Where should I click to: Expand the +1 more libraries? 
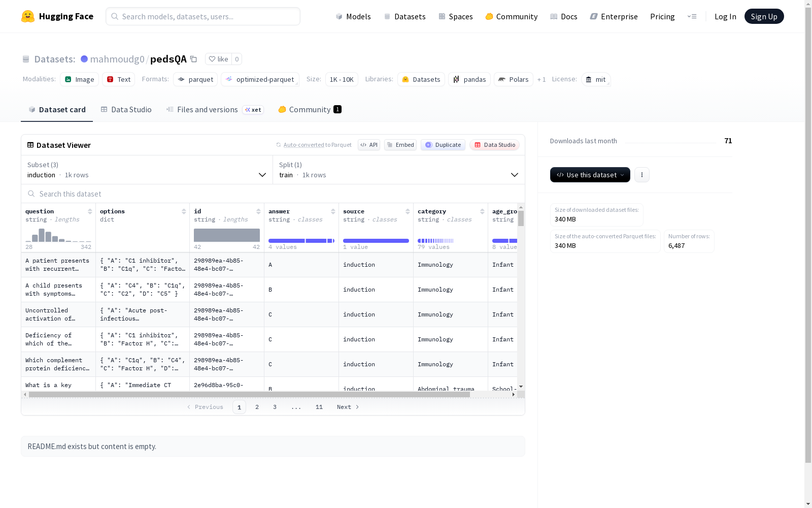click(x=542, y=79)
